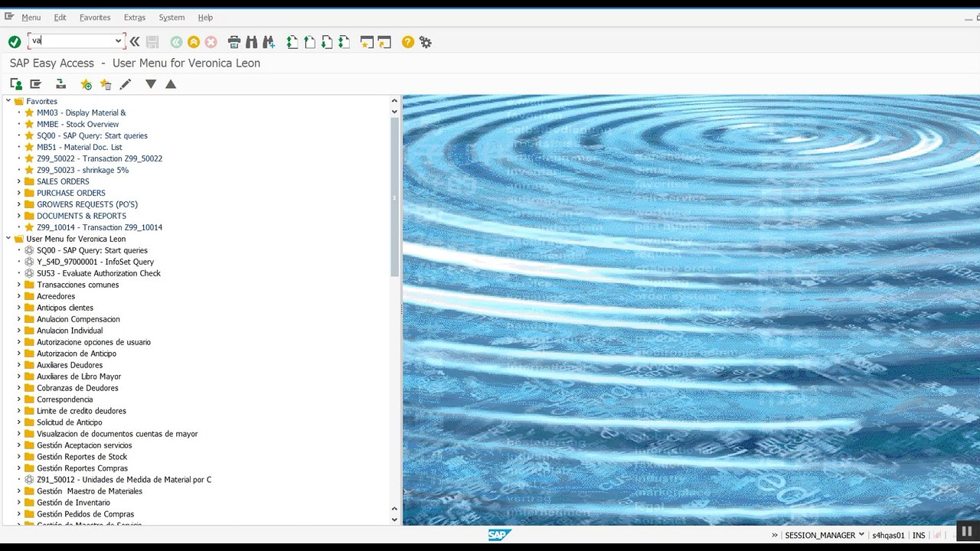Click the Next Page icon
Image resolution: width=980 pixels, height=551 pixels.
(x=327, y=42)
